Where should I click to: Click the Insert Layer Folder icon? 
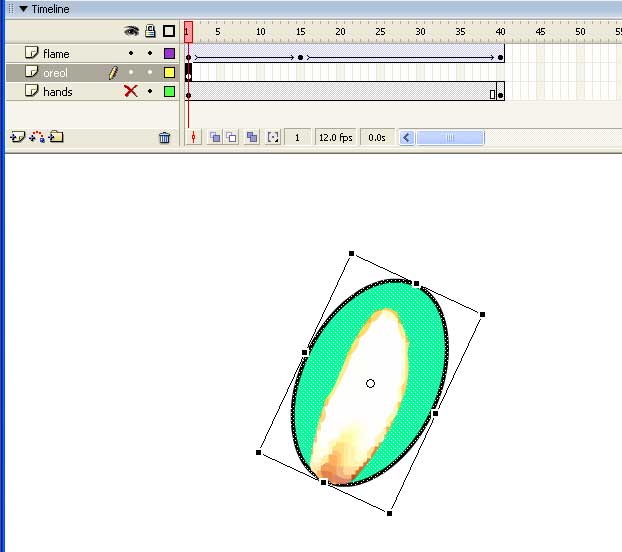pos(56,138)
